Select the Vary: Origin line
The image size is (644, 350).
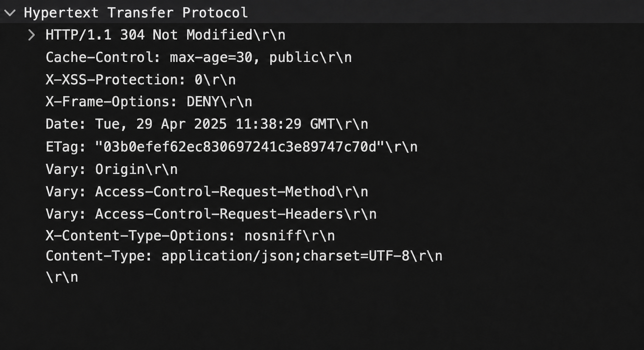pos(112,169)
